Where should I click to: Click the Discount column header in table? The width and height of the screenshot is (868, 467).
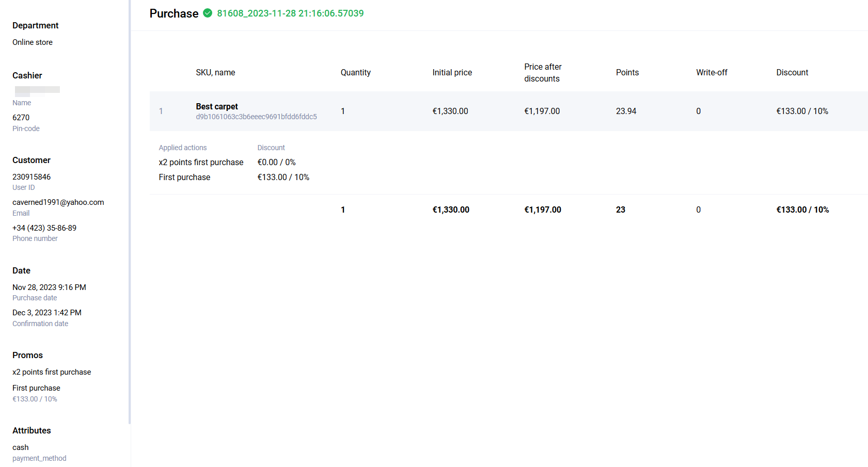tap(792, 73)
